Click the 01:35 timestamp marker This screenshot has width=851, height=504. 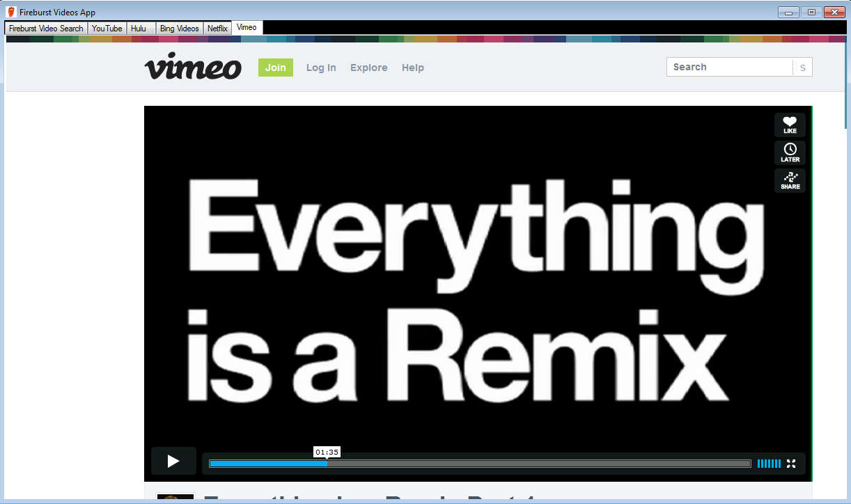pos(327,452)
